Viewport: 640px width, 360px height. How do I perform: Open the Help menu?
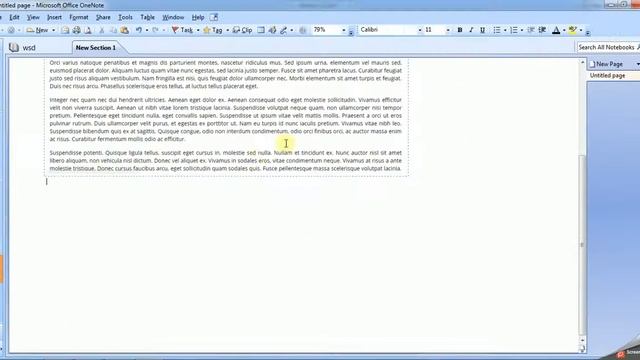[x=198, y=17]
